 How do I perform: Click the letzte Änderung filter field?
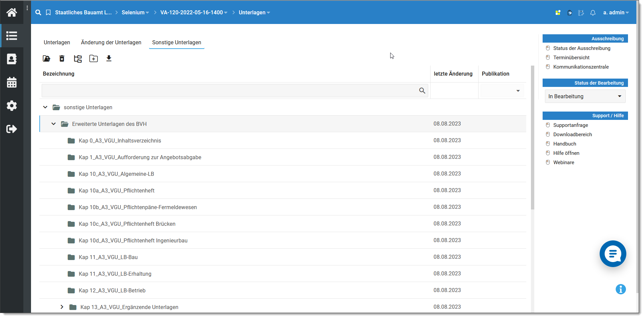(x=454, y=91)
